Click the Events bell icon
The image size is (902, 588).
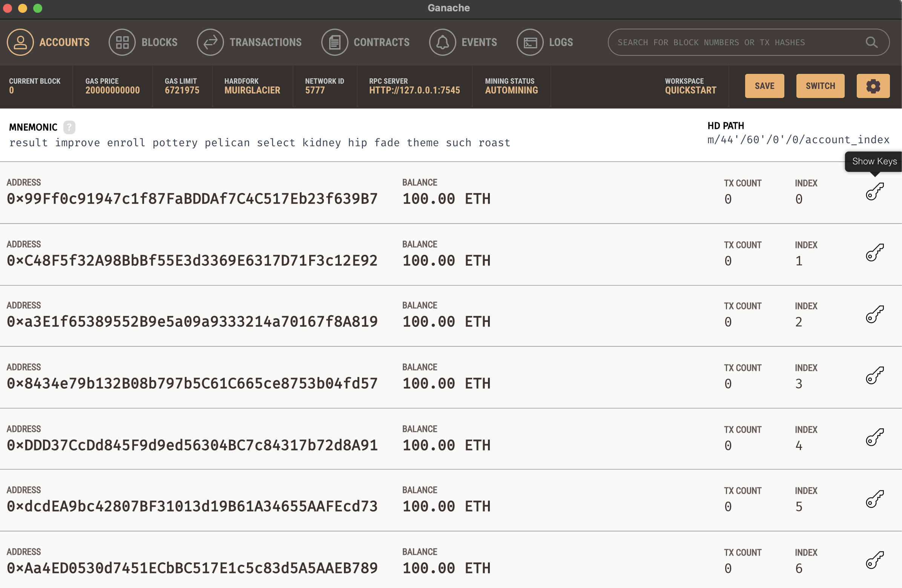click(x=442, y=42)
